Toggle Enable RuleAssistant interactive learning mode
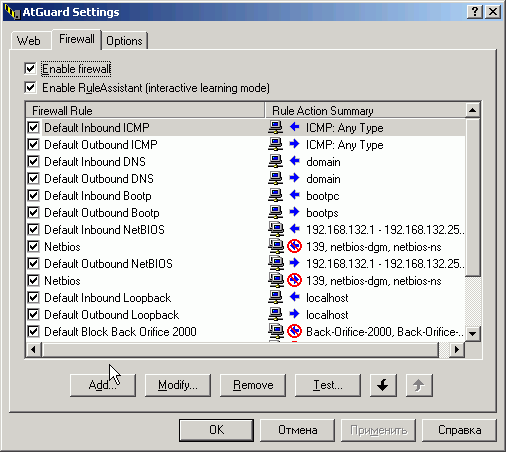The width and height of the screenshot is (506, 452). pos(30,88)
